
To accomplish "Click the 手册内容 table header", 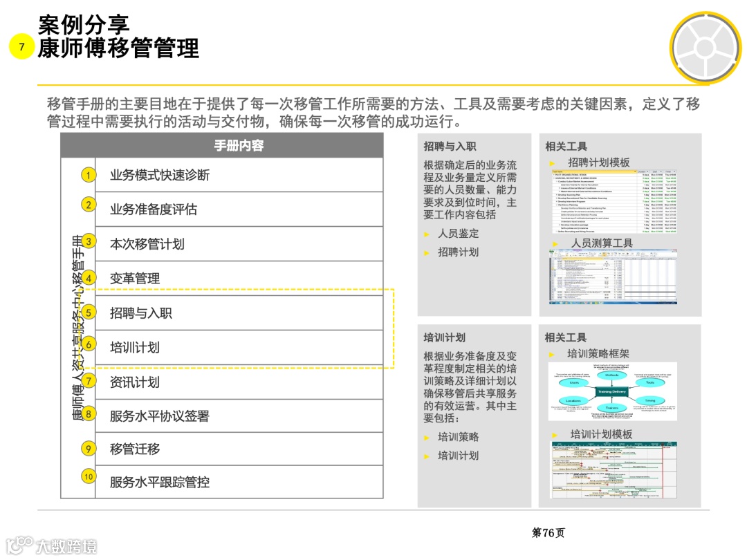I will point(222,145).
